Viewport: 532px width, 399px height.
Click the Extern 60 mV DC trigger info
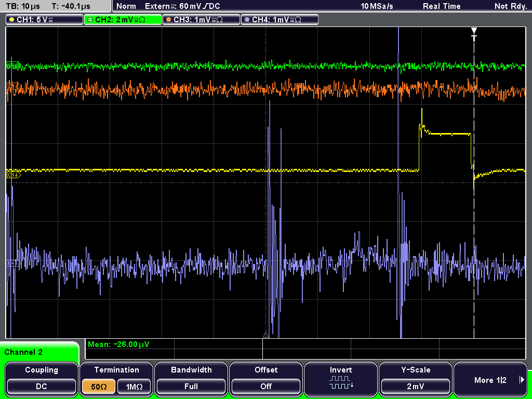[182, 6]
